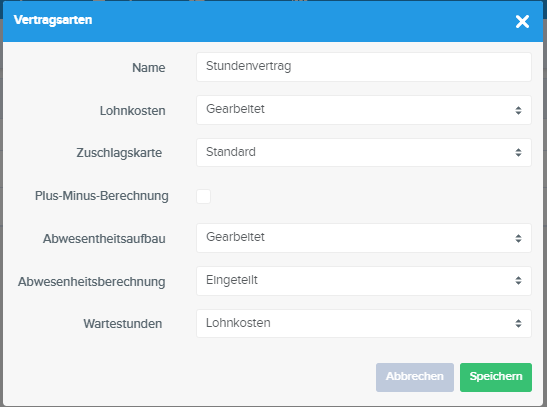The width and height of the screenshot is (547, 407).
Task: Click the Zuschlagskarte field label
Action: (x=119, y=153)
